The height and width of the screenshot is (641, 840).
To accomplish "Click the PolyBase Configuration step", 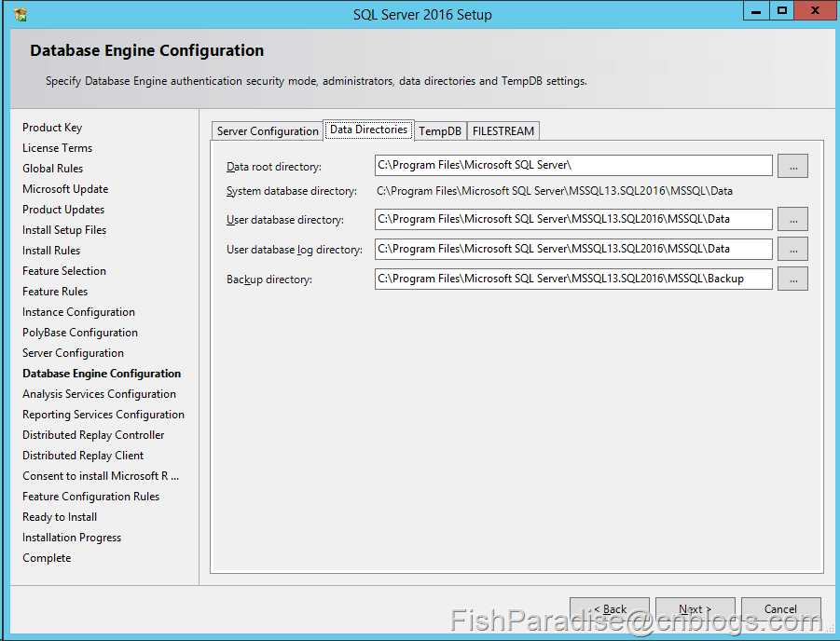I will [80, 333].
